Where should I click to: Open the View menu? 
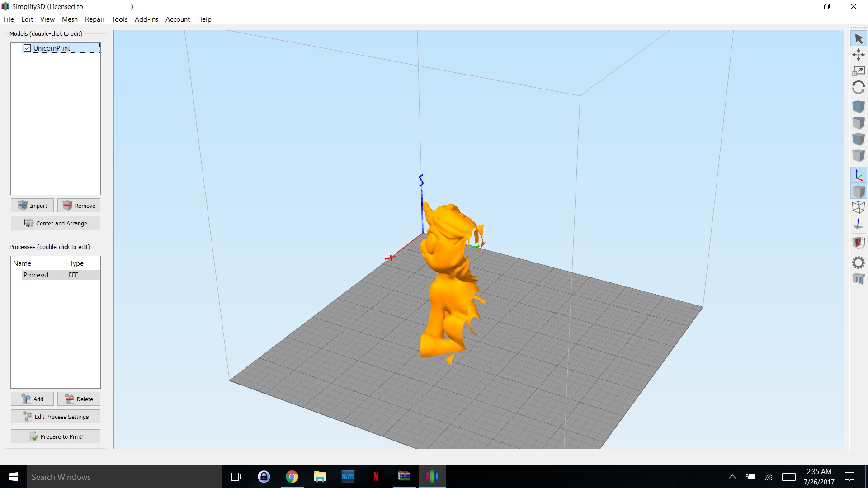47,19
